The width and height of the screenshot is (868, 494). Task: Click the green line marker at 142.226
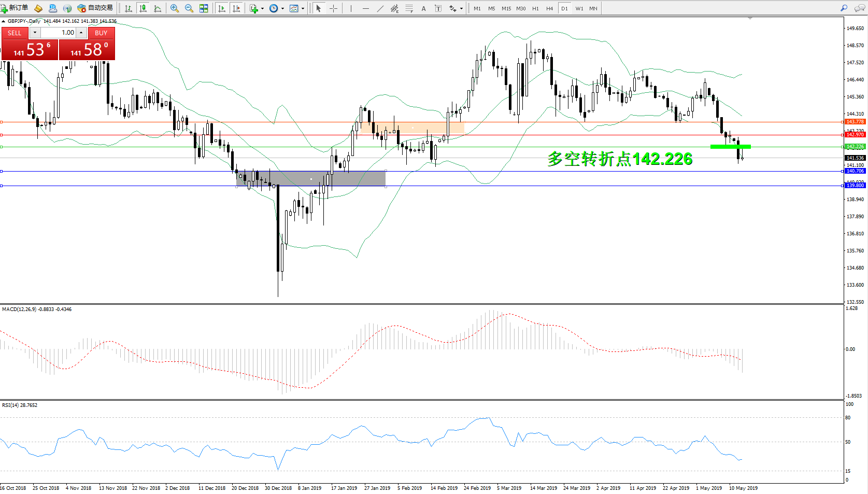(x=730, y=147)
